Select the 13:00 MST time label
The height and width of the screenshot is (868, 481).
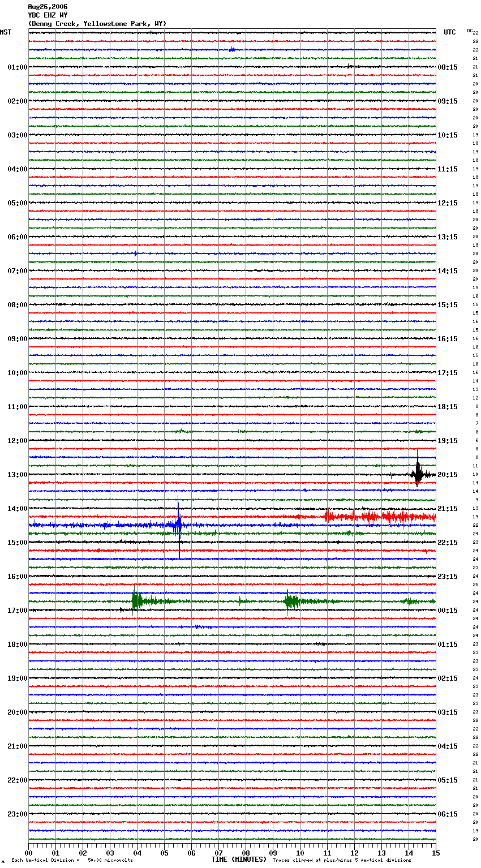coord(18,475)
